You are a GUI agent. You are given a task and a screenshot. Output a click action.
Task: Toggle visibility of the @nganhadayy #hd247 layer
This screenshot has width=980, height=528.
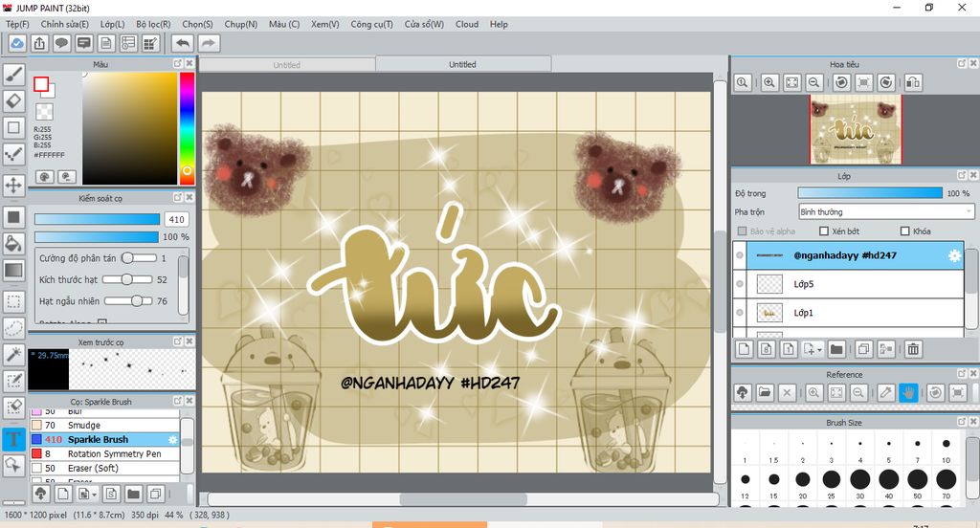point(740,255)
